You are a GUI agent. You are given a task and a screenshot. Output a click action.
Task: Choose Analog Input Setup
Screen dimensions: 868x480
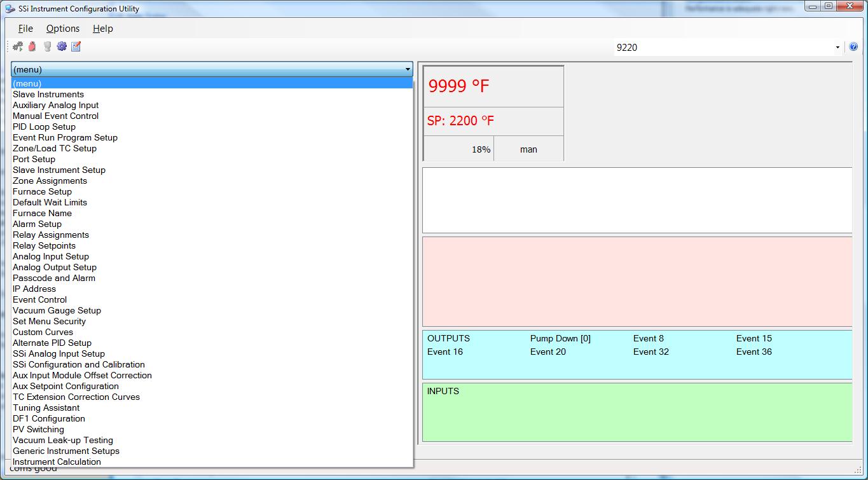(x=212, y=256)
